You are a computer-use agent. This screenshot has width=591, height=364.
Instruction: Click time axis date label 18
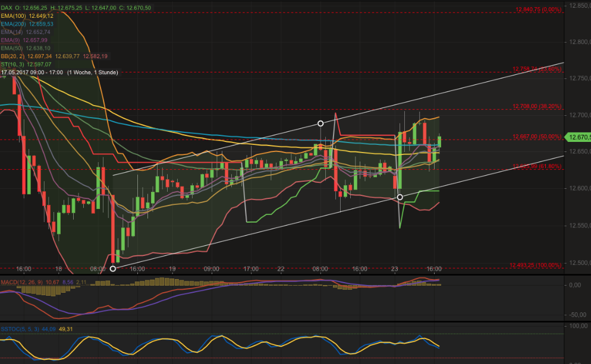pos(58,269)
